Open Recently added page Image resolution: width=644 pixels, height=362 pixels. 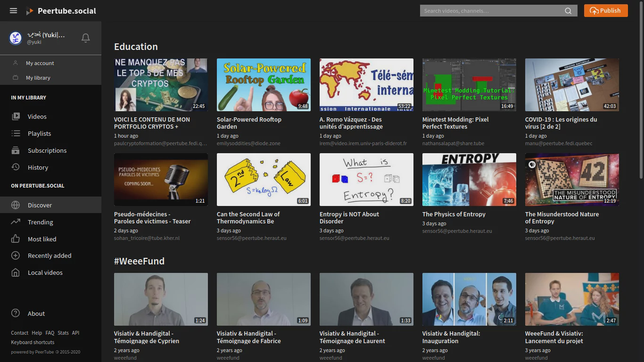click(x=50, y=255)
